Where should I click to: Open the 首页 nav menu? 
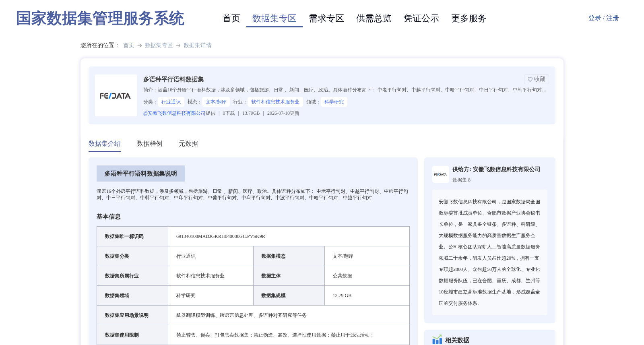pos(231,19)
